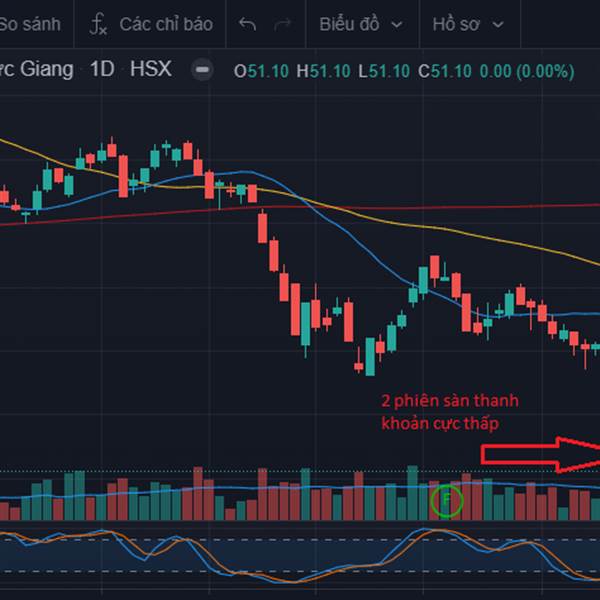
Task: Click the fx indicators icon
Action: pyautogui.click(x=98, y=24)
